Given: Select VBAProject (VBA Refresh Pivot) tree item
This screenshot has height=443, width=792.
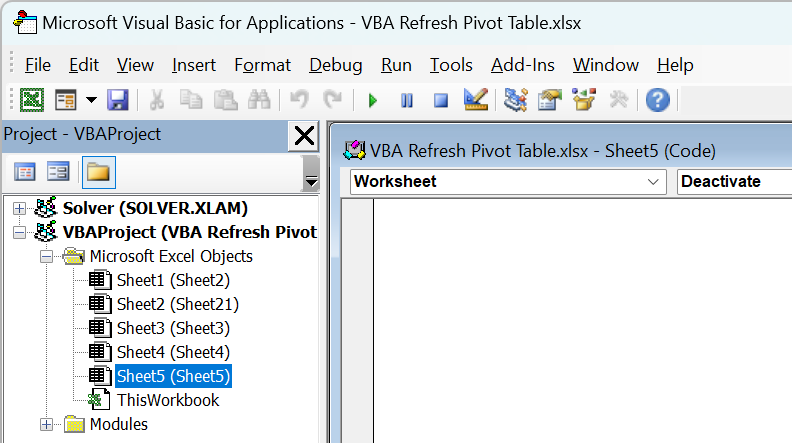Looking at the screenshot, I should (x=189, y=232).
